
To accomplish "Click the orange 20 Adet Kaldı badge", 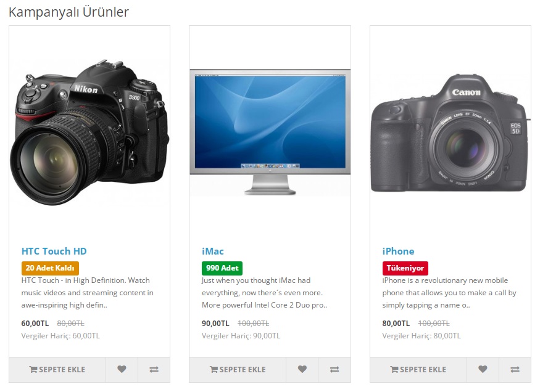I will coord(50,268).
